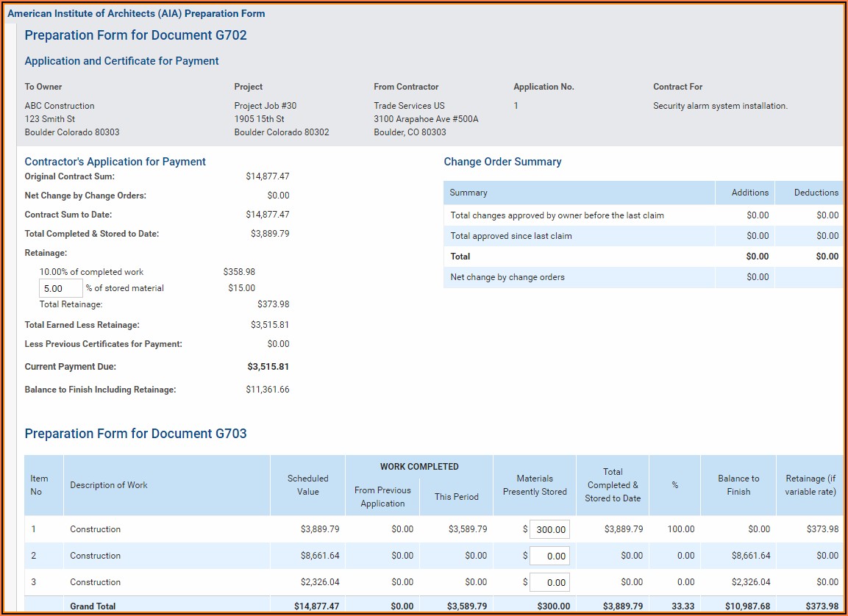Click the Description of Work column header
Image resolution: width=848 pixels, height=616 pixels.
(109, 485)
